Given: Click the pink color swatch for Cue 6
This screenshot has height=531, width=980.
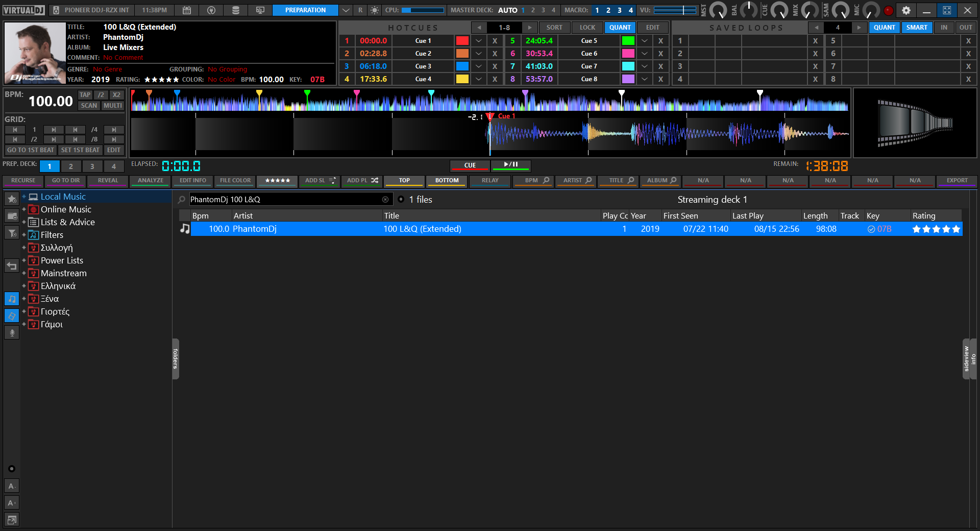Looking at the screenshot, I should [x=628, y=54].
